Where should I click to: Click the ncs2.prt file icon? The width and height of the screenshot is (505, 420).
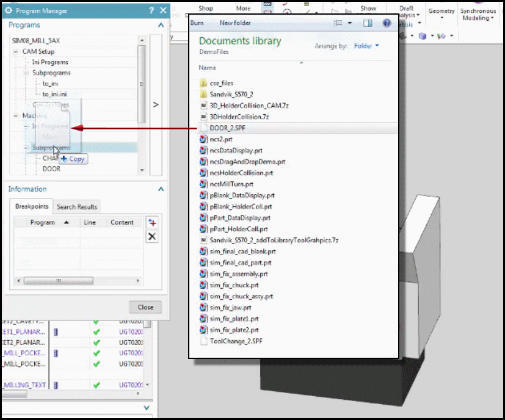pos(204,139)
